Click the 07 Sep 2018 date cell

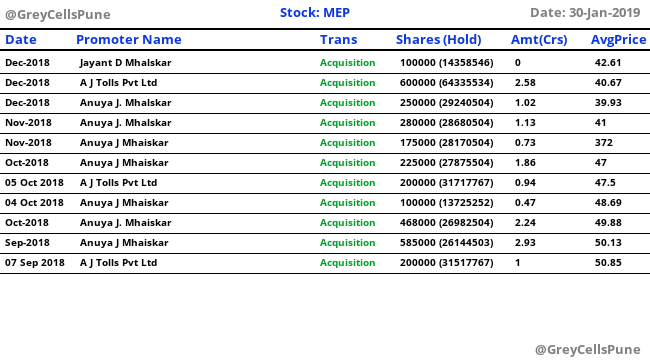(35, 263)
